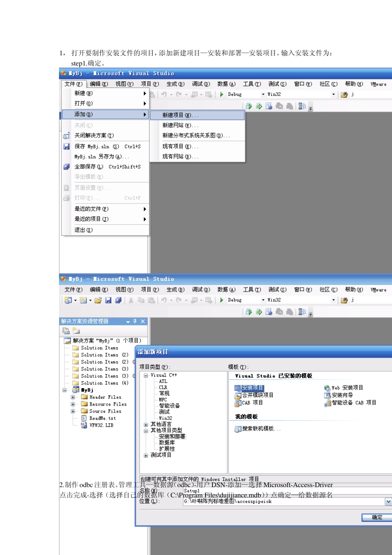Select the 安装项目 template

(x=249, y=388)
